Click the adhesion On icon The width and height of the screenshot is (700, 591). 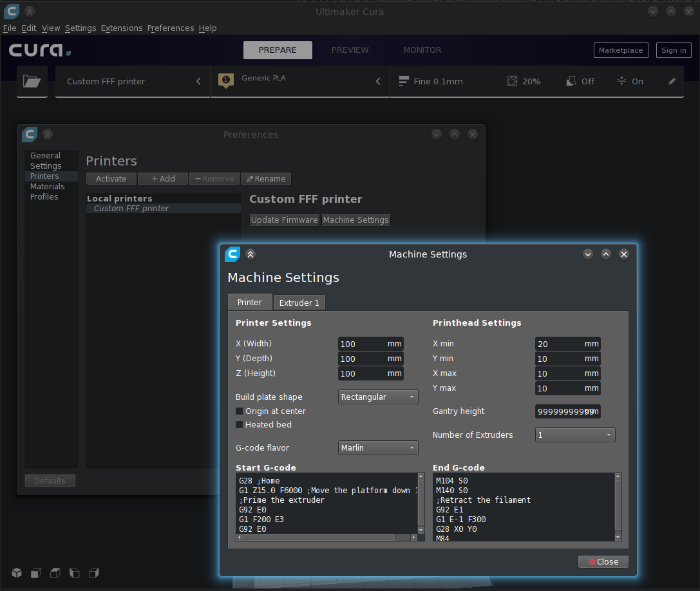621,80
